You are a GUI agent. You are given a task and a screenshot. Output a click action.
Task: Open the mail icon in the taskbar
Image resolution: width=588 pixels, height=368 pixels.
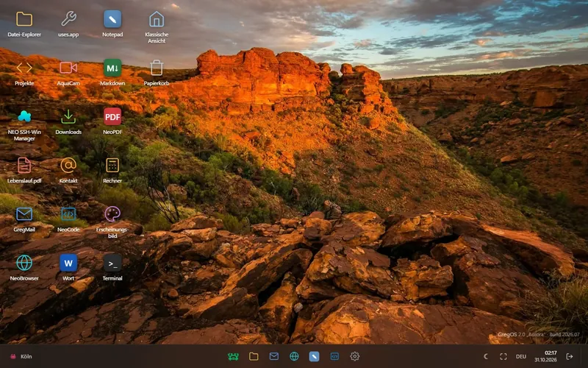274,356
